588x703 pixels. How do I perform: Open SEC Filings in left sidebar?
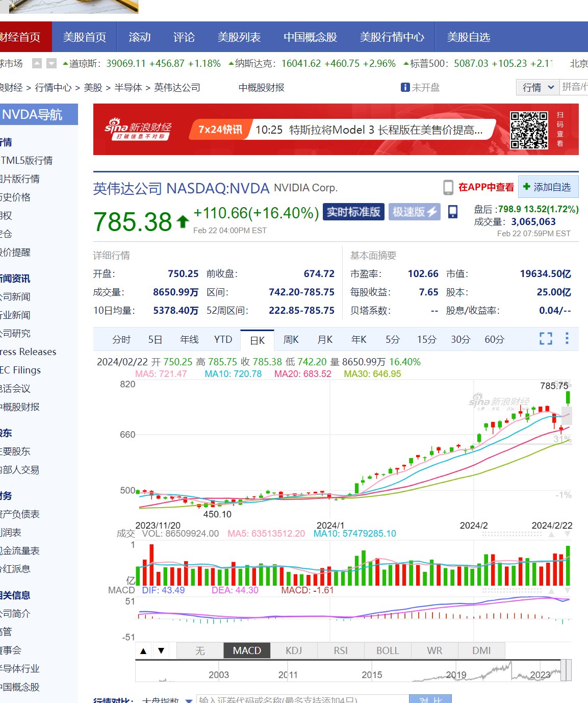click(x=20, y=370)
